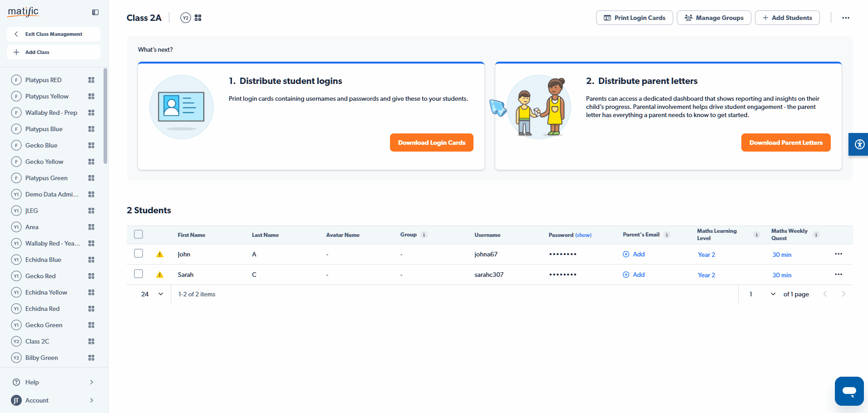Screen dimensions: 868x413
Task: Open the three-dot menu on Sarah's row
Action: click(838, 274)
